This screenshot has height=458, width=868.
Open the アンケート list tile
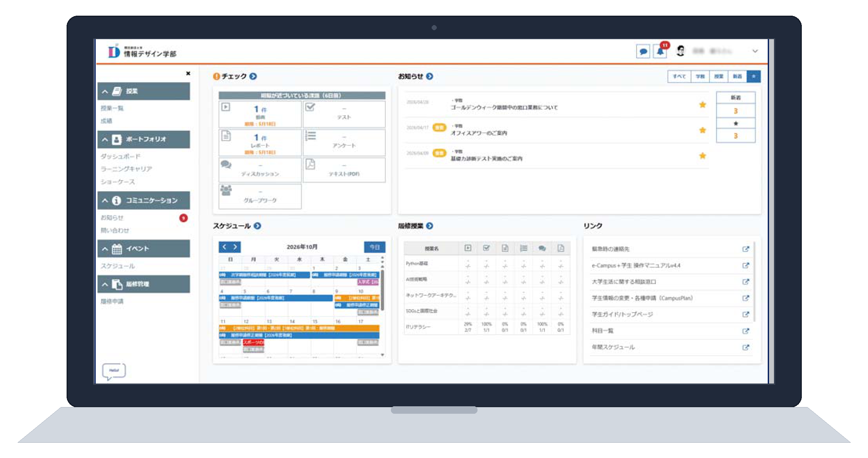344,143
